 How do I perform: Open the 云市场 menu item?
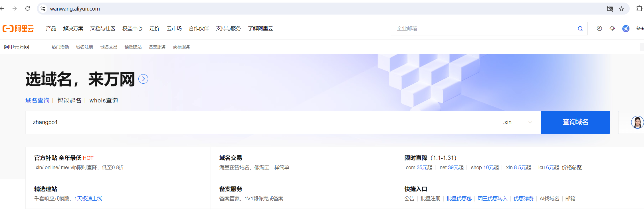click(174, 29)
